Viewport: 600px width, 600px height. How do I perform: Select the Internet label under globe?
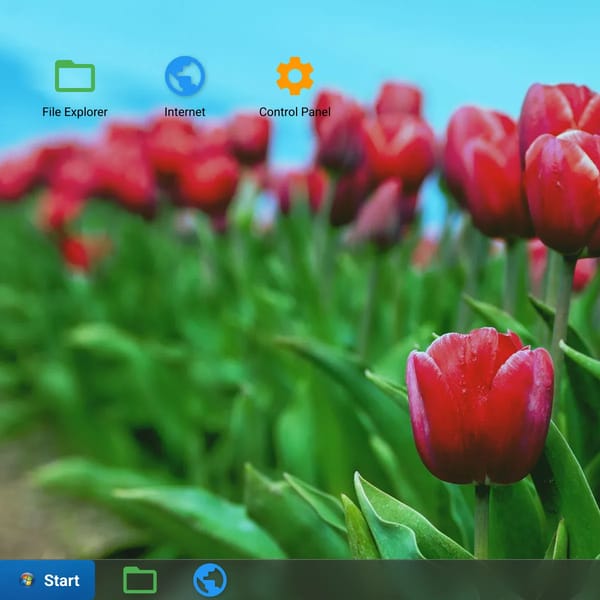coord(185,112)
